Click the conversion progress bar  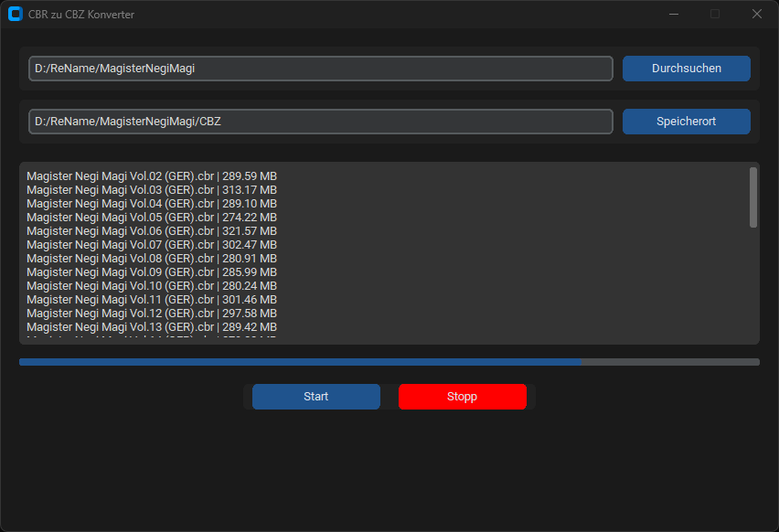click(x=389, y=362)
